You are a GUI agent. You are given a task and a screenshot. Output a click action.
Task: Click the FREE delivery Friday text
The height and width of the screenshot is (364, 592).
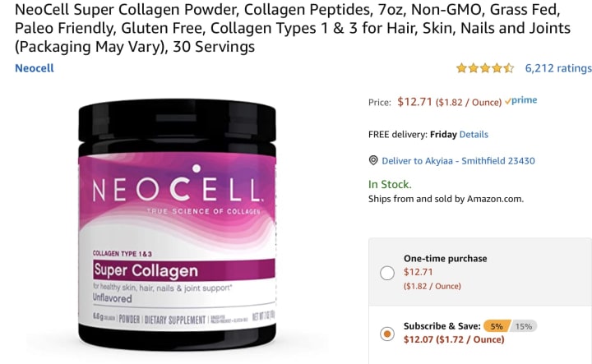[x=413, y=135]
